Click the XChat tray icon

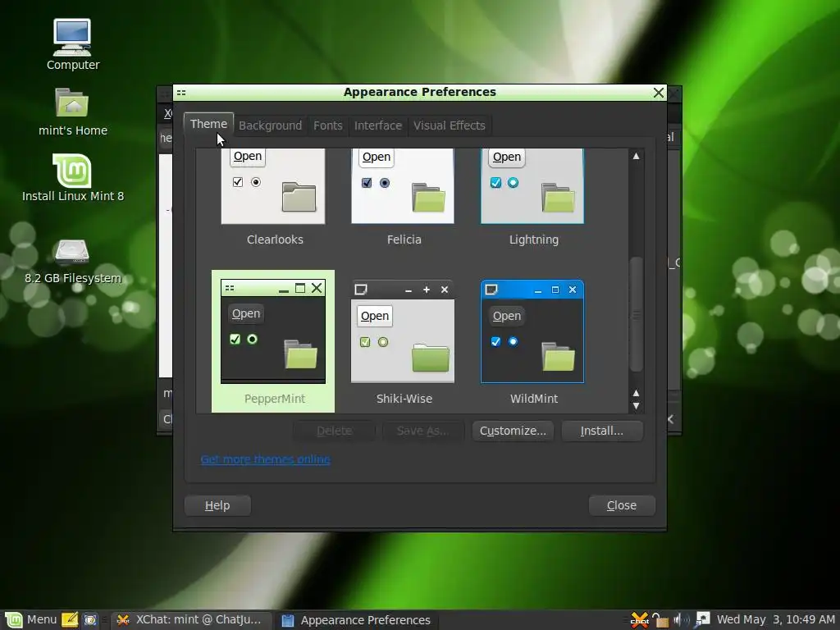click(640, 620)
